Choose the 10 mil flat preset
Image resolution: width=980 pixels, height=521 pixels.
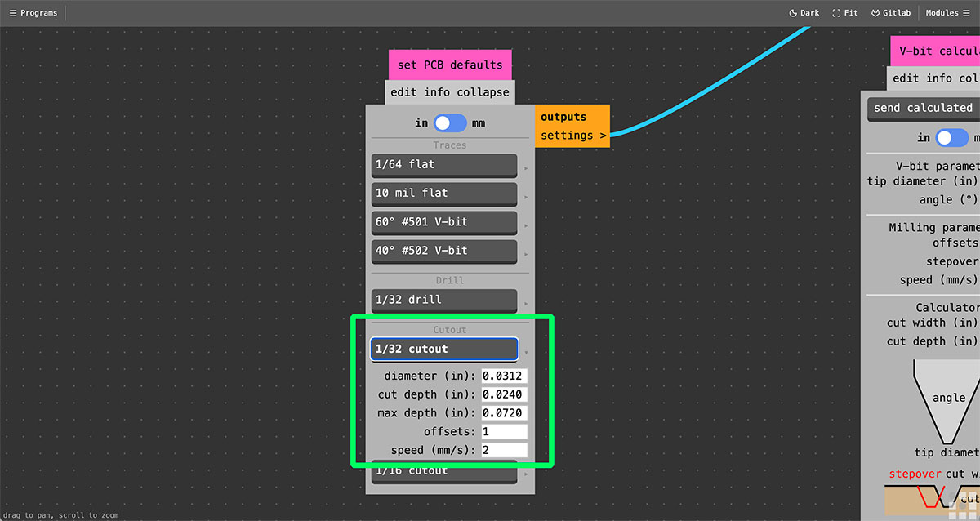click(444, 194)
